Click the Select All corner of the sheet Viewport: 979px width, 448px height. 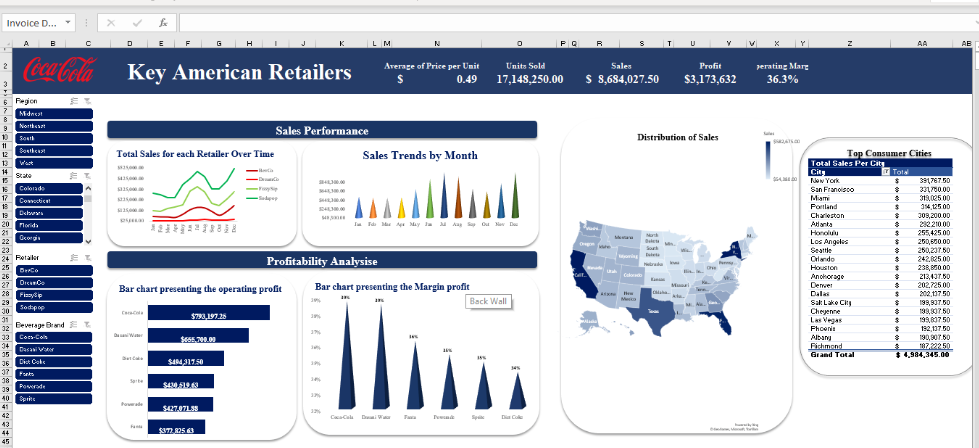point(7,44)
